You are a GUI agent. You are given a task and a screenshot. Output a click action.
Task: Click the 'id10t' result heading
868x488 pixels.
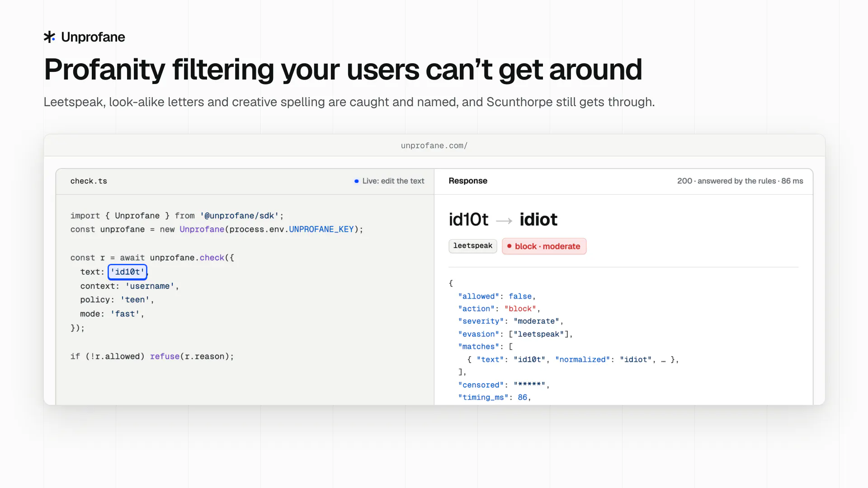click(468, 220)
